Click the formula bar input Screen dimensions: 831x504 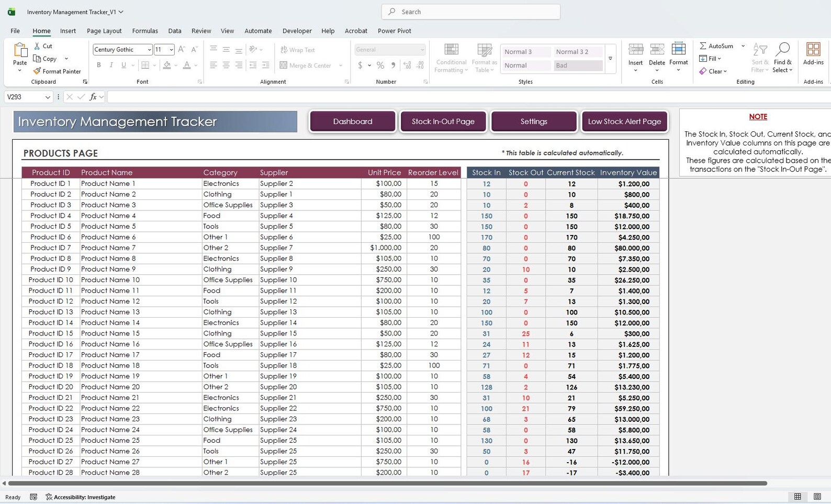click(468, 97)
